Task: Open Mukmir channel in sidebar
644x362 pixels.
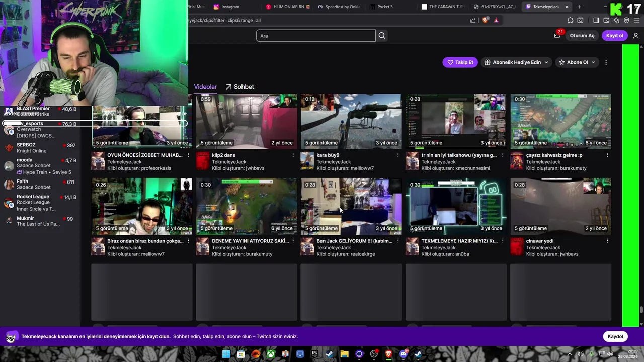Action: [x=40, y=221]
